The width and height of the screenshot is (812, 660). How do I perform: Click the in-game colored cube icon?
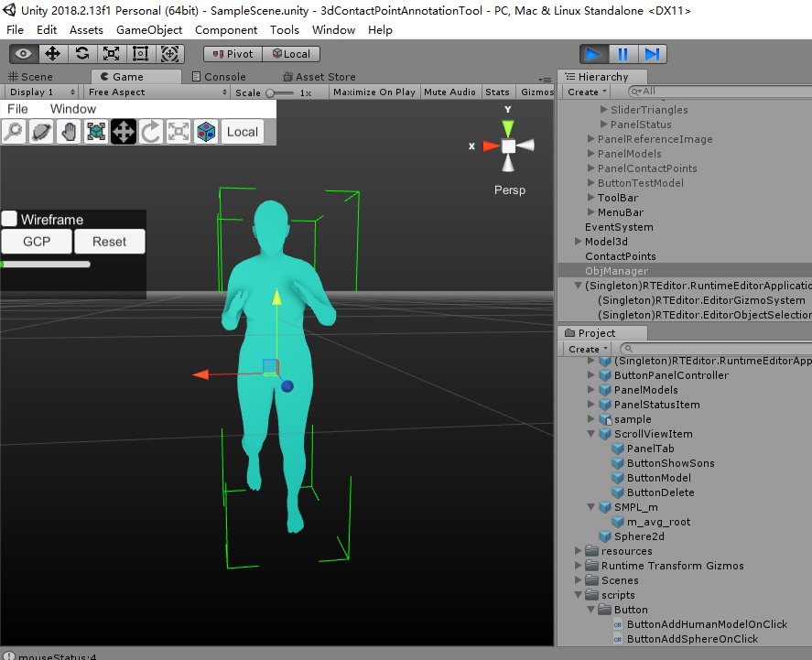(206, 132)
